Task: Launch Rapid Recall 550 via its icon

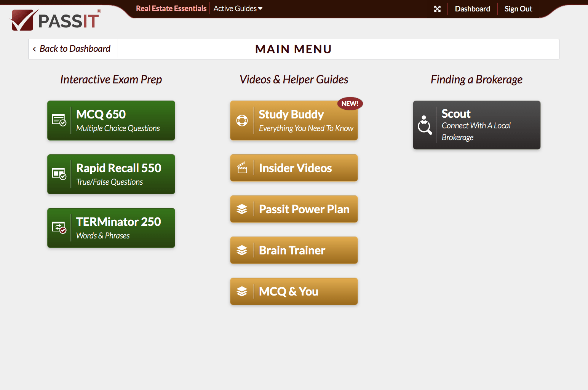Action: click(59, 174)
